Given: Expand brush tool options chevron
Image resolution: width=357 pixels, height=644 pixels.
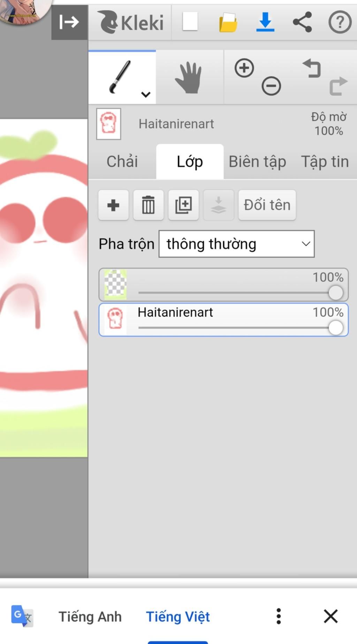Looking at the screenshot, I should point(146,94).
